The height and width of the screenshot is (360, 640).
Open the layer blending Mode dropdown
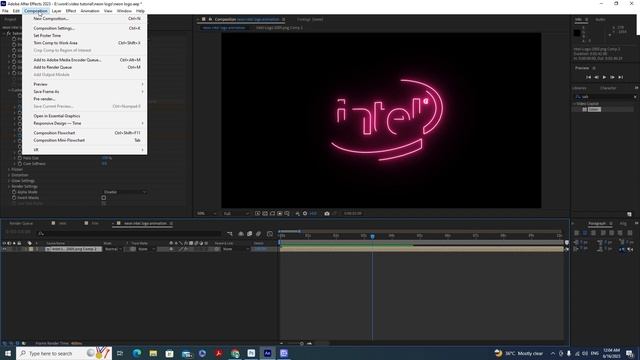(x=113, y=249)
